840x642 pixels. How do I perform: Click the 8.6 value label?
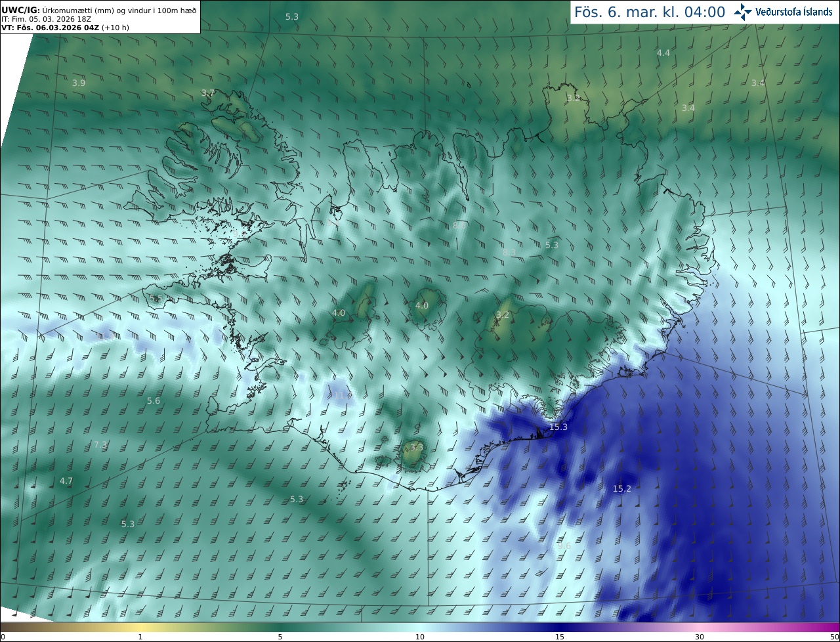tap(459, 225)
